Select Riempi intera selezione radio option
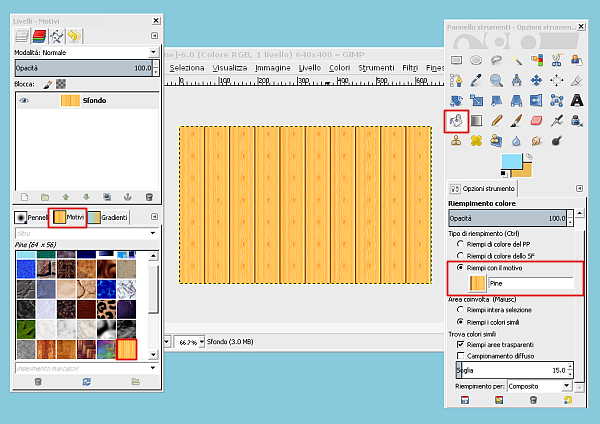 click(x=460, y=310)
